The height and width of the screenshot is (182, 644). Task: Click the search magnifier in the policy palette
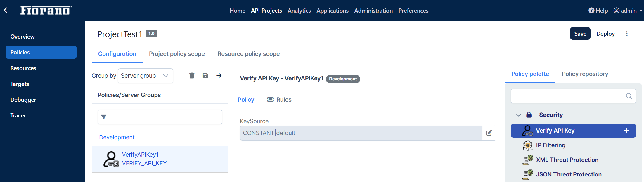629,96
